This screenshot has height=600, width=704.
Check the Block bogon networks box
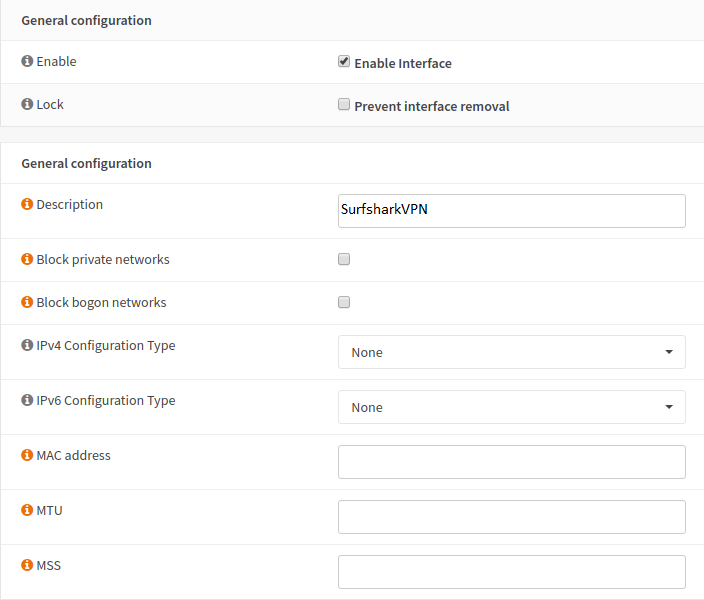(344, 302)
